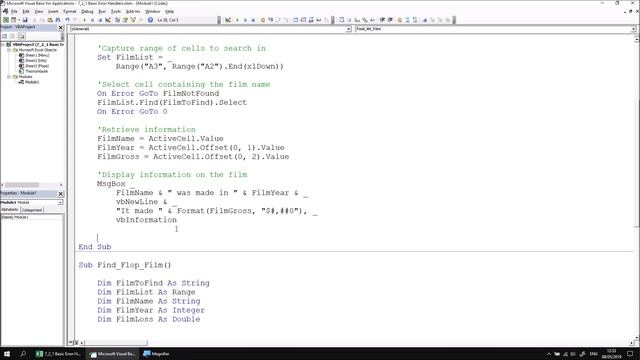The width and height of the screenshot is (640, 360).
Task: Click the Procedure View button
Action: coord(71,343)
